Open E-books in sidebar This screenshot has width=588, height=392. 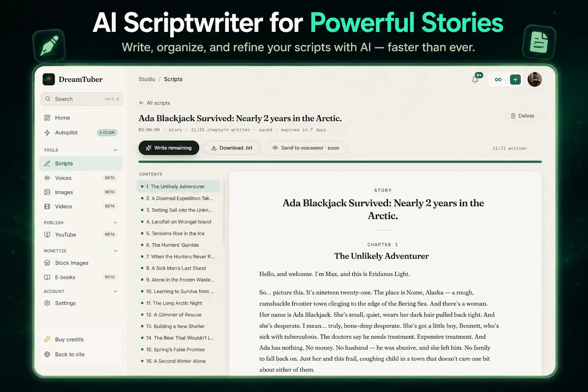click(81, 277)
